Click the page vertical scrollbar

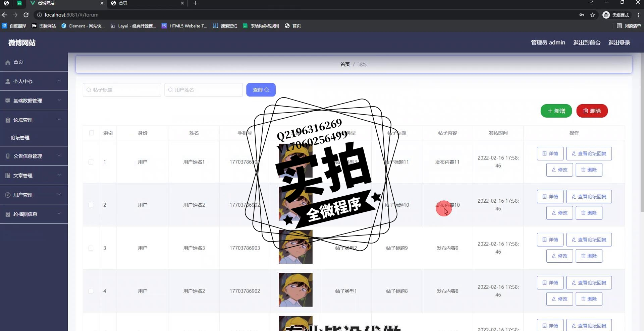coord(642,132)
